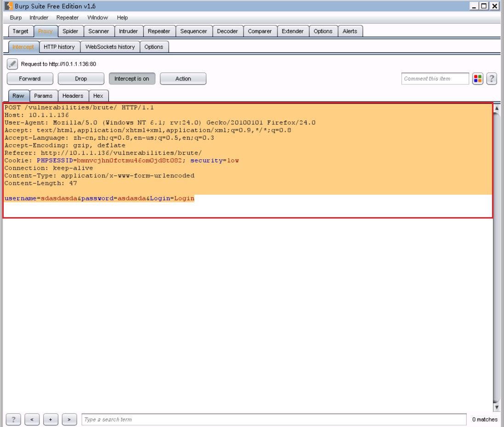Click the username=sdasdasda parameter
The image size is (504, 427).
pyautogui.click(x=41, y=198)
